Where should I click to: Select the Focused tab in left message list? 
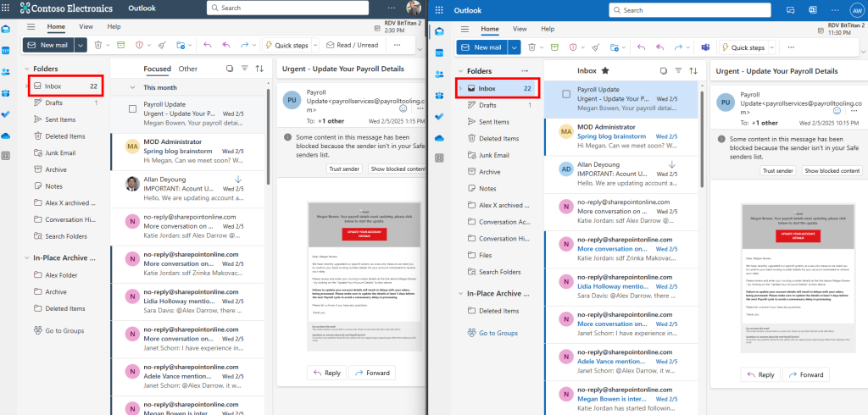[x=157, y=69]
